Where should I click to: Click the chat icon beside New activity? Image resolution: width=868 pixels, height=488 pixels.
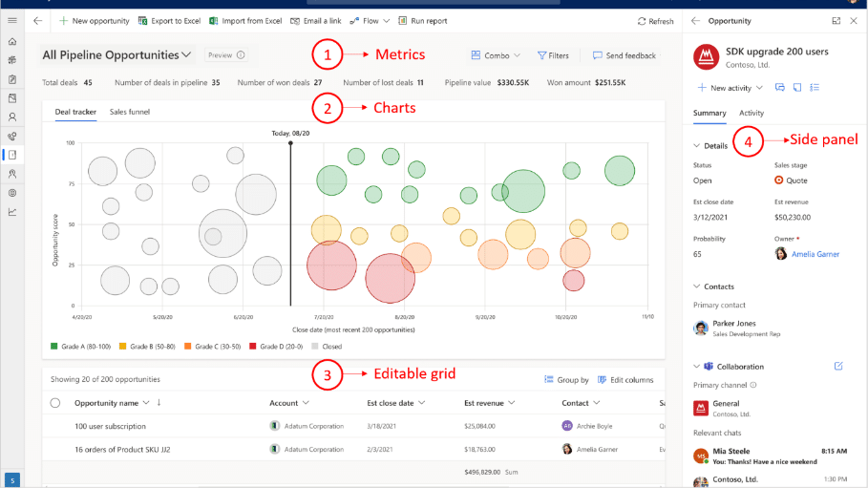[x=780, y=88]
